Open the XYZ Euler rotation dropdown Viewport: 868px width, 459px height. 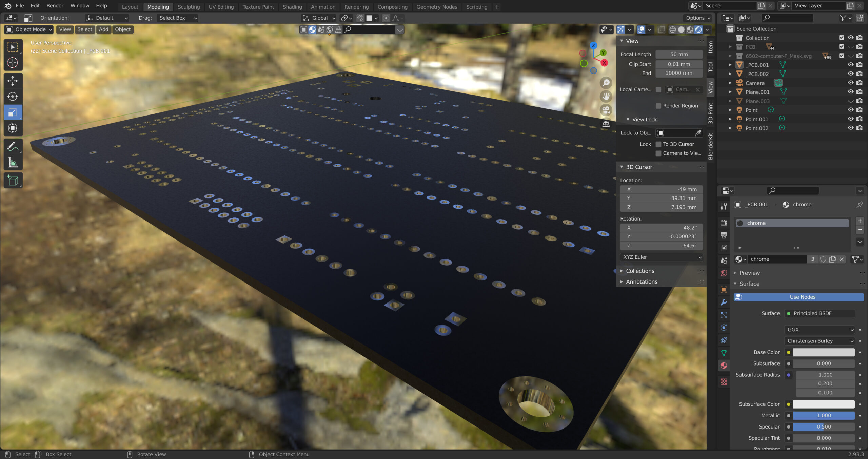tap(661, 257)
